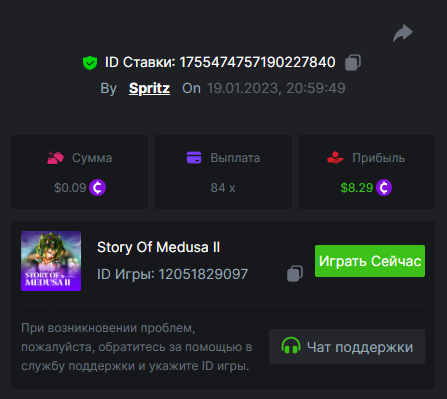The height and width of the screenshot is (399, 447).
Task: Click the Story Of Medusa II title
Action: 158,247
